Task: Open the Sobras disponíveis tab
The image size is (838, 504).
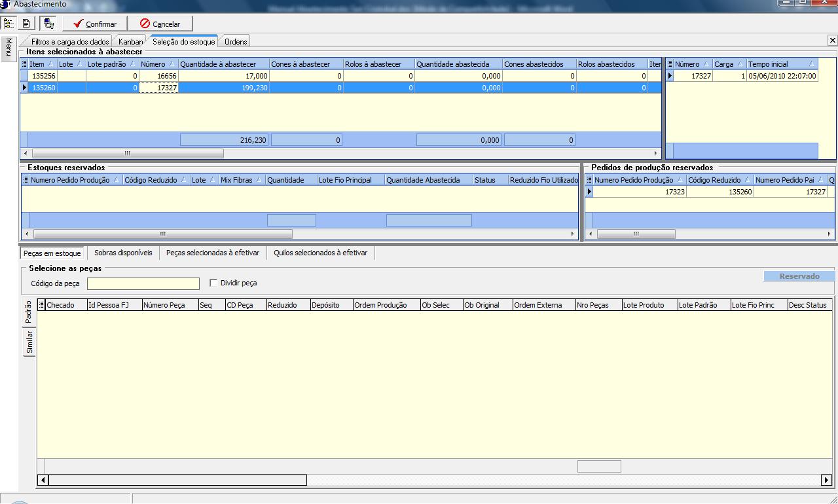Action: (123, 253)
